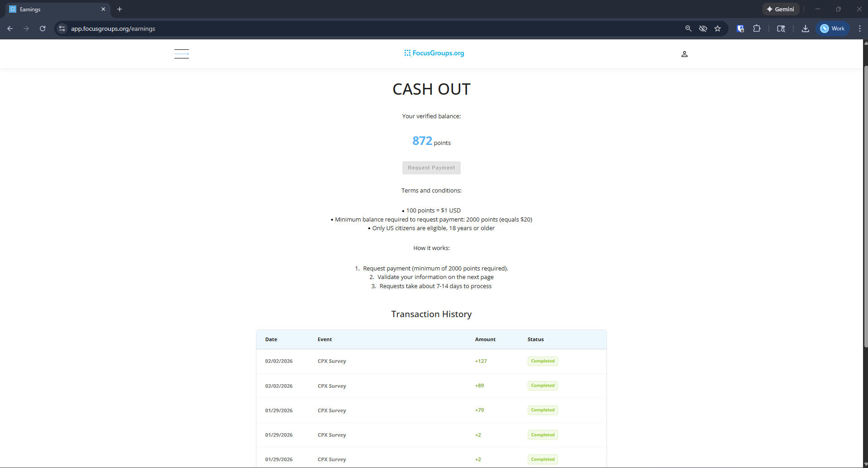868x468 pixels.
Task: Open the Chrome three-dot menu
Action: (859, 29)
